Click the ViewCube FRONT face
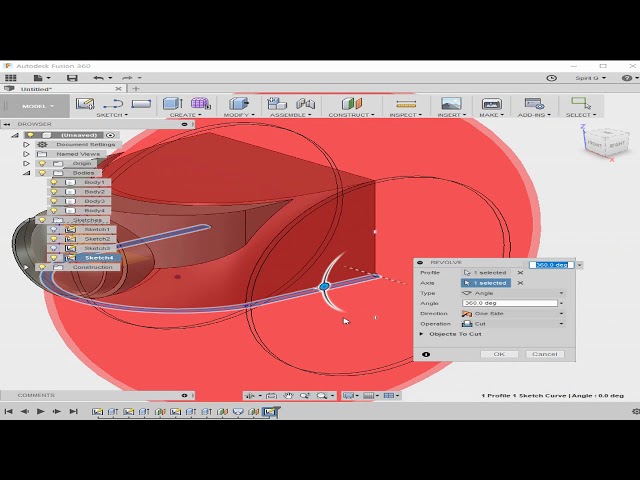Image resolution: width=640 pixels, height=480 pixels. coord(594,146)
